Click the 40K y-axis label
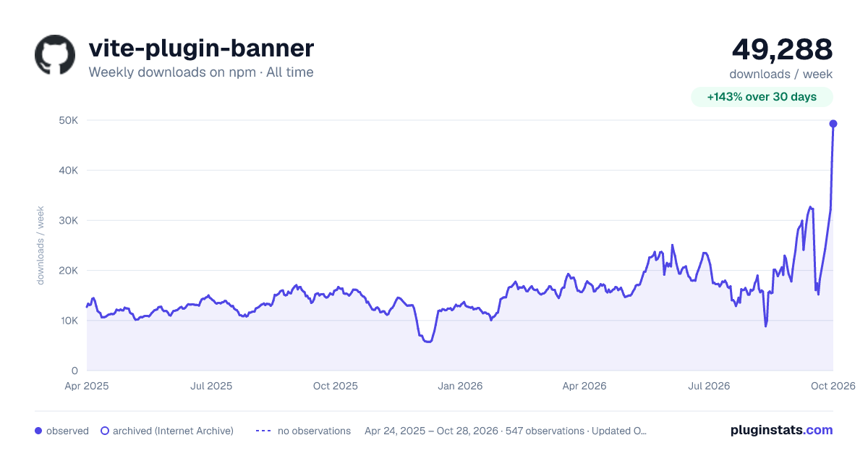Viewport: 868px width, 456px height. [x=68, y=170]
